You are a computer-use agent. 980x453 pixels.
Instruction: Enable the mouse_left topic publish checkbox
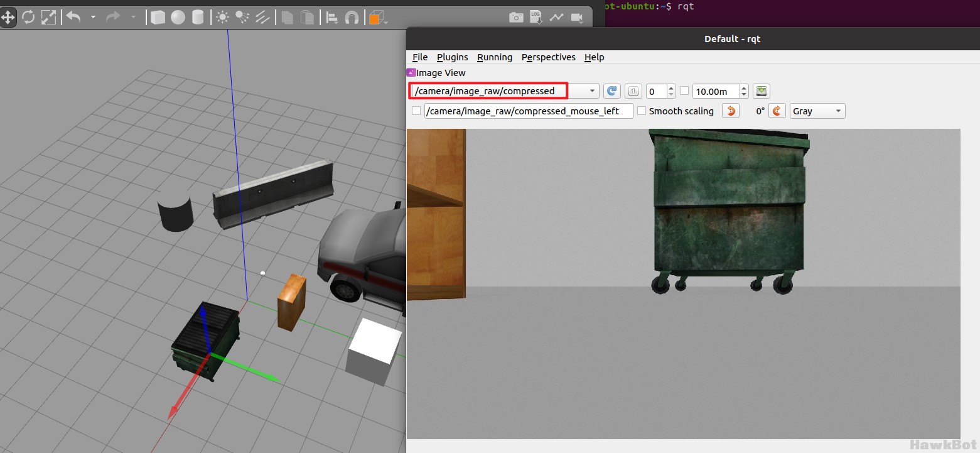(x=416, y=111)
